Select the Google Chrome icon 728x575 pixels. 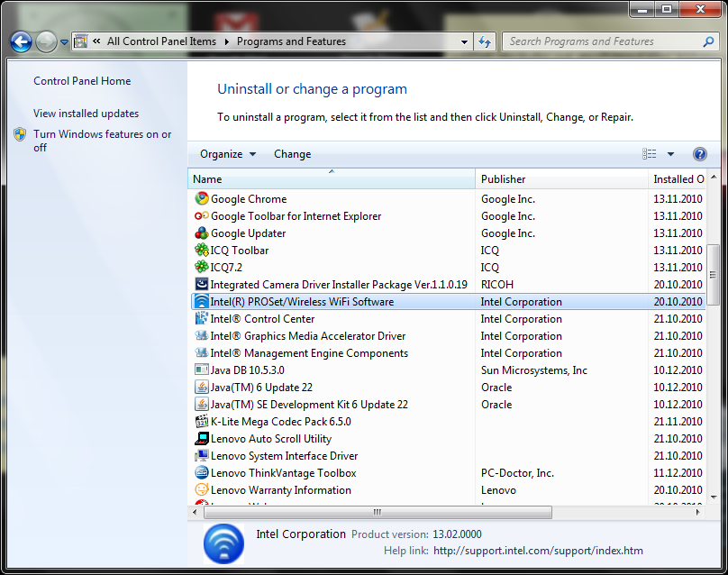point(202,199)
